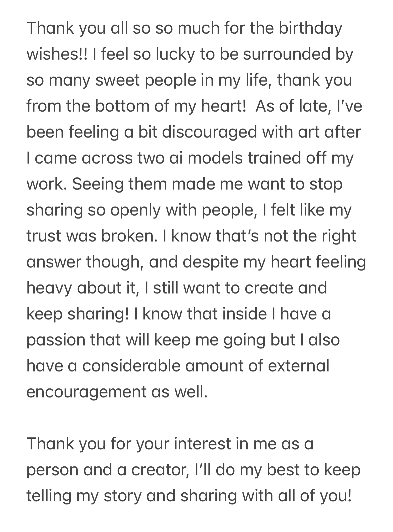The width and height of the screenshot is (393, 532).
Task: Click the word "encouragement"
Action: tap(86, 392)
